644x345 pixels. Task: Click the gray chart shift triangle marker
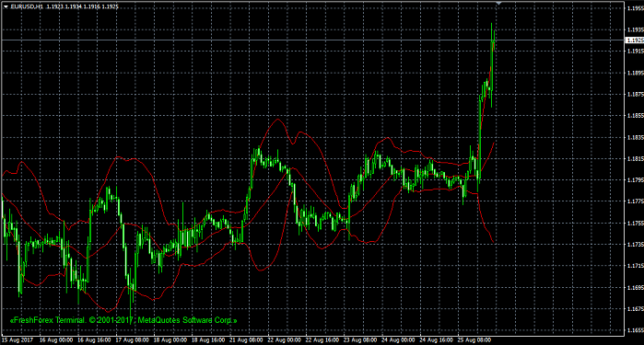pyautogui.click(x=498, y=4)
